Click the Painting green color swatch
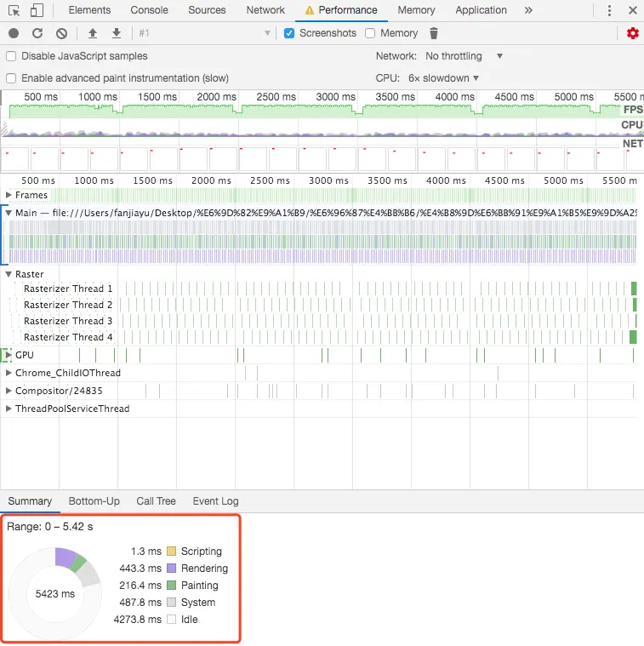The image size is (644, 646). click(x=171, y=585)
